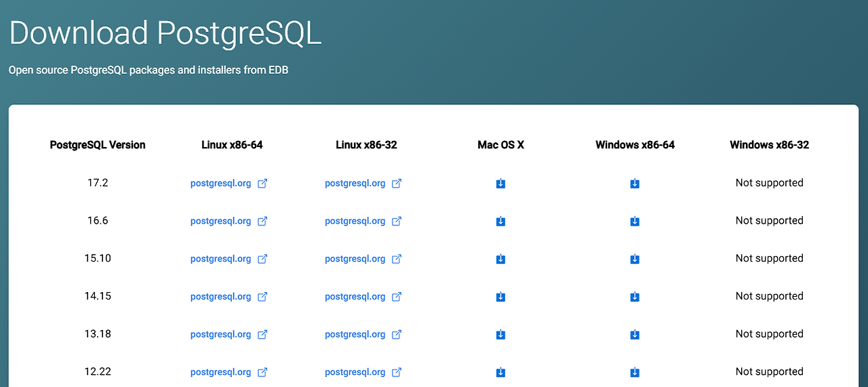Click version number 14.15
The image size is (868, 387).
98,296
